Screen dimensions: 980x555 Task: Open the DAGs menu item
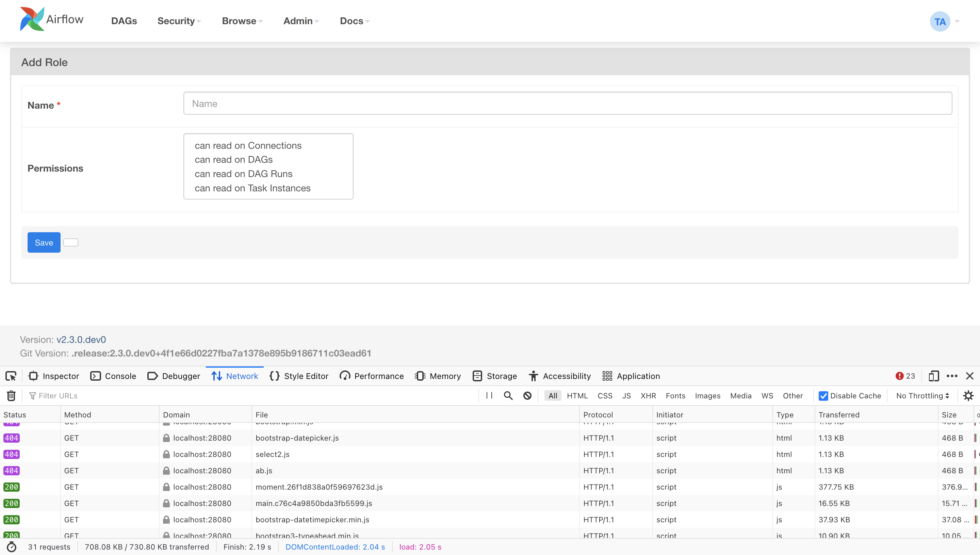coord(124,21)
